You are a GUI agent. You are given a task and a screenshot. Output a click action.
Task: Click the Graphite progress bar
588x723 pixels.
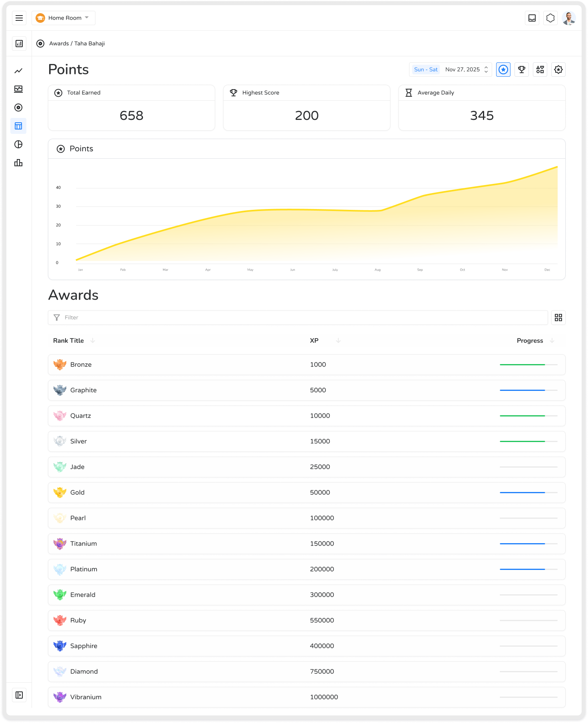528,390
